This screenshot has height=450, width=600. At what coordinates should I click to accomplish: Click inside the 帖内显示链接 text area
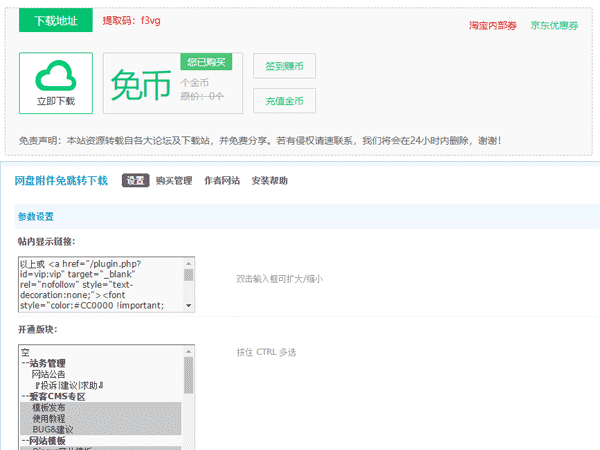(100, 286)
